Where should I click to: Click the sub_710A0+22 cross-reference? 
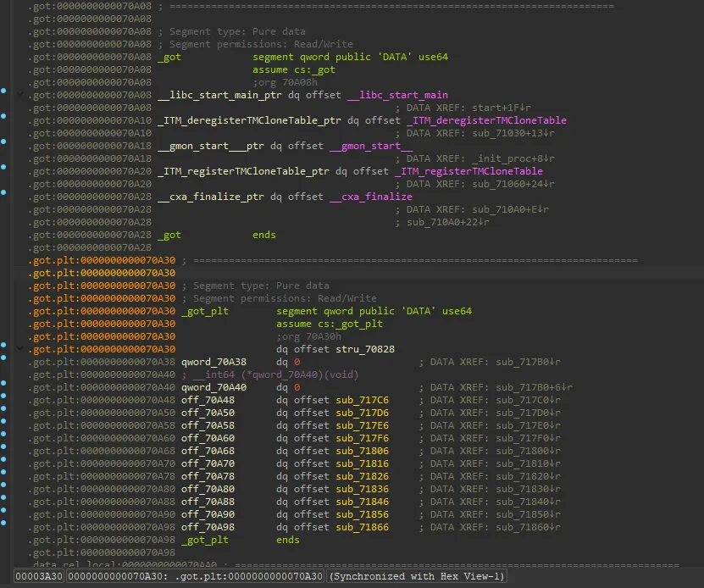tap(448, 222)
